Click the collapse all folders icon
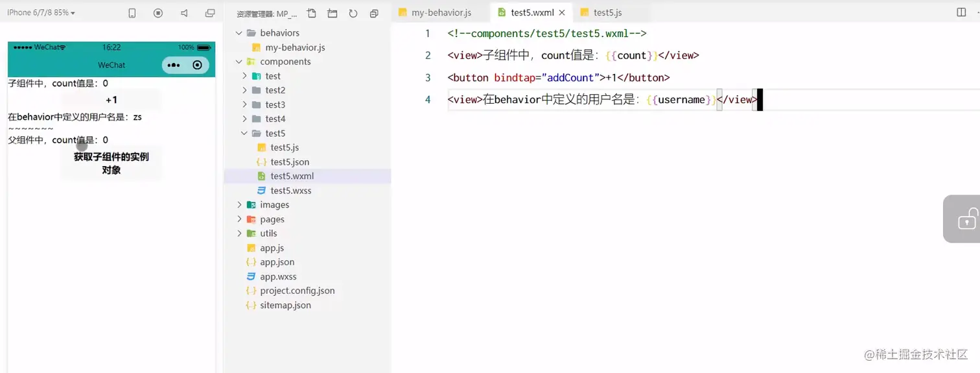Image resolution: width=980 pixels, height=373 pixels. pos(374,14)
